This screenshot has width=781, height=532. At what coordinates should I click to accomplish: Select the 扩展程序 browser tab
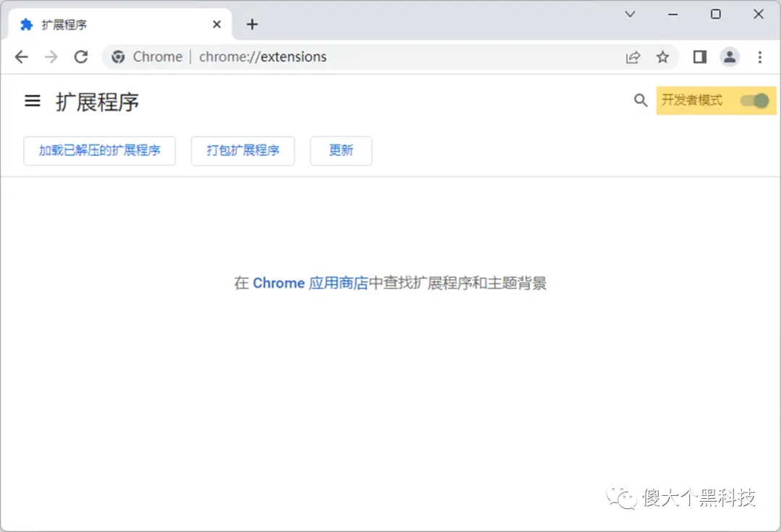click(119, 25)
